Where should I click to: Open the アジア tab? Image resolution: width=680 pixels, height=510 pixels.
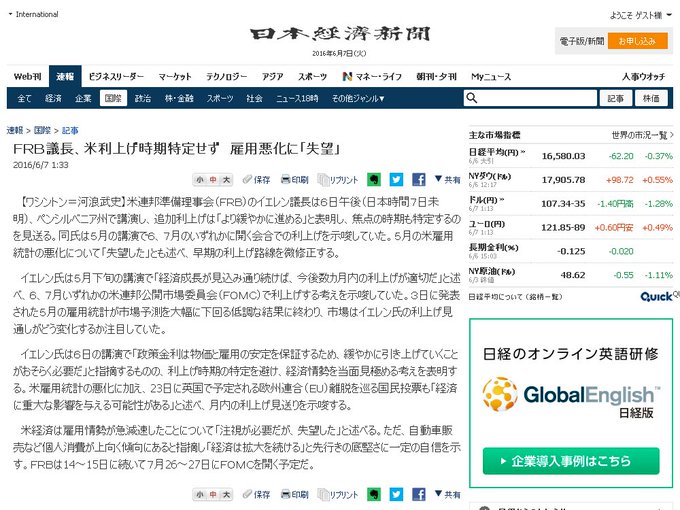tap(272, 77)
